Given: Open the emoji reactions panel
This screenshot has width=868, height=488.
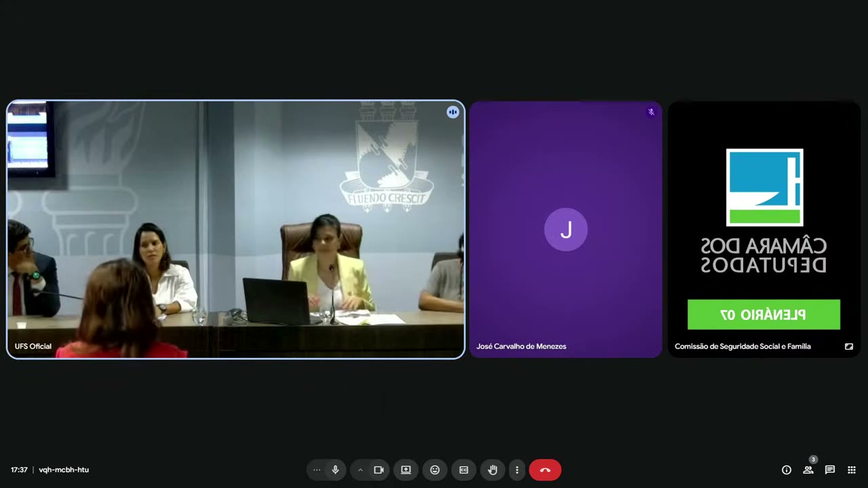Looking at the screenshot, I should click(435, 470).
